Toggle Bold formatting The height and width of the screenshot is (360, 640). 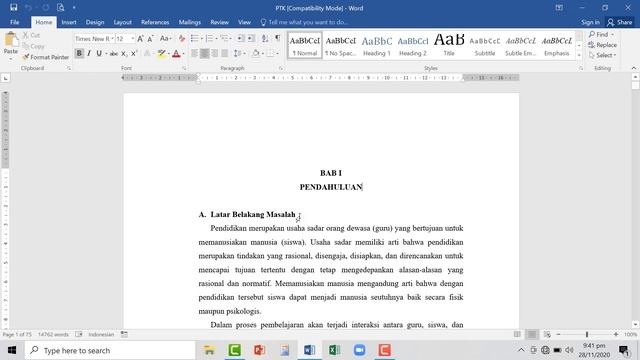(79, 53)
